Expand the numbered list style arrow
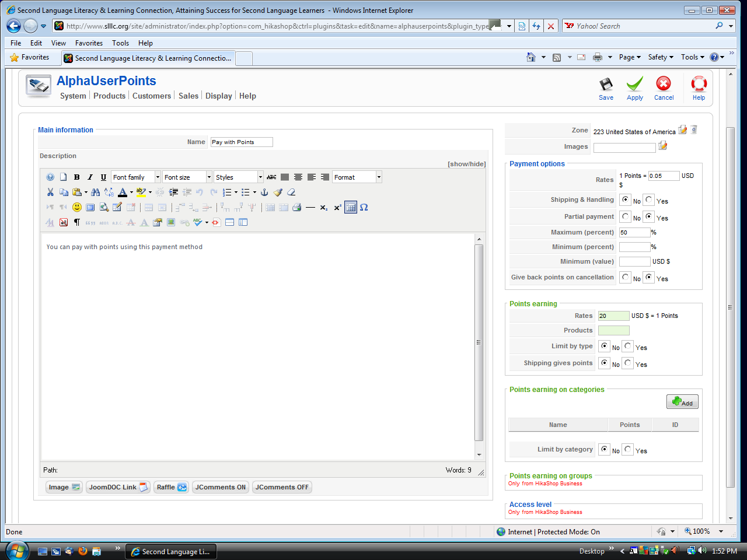 (236, 192)
